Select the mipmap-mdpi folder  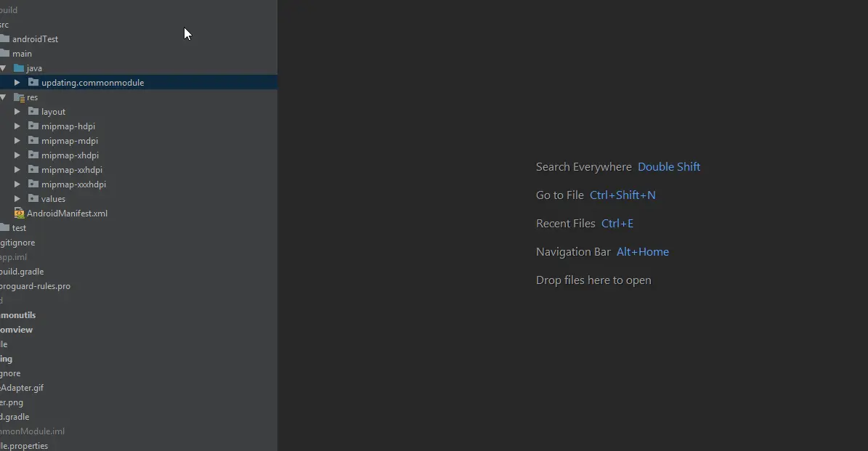[x=70, y=141]
